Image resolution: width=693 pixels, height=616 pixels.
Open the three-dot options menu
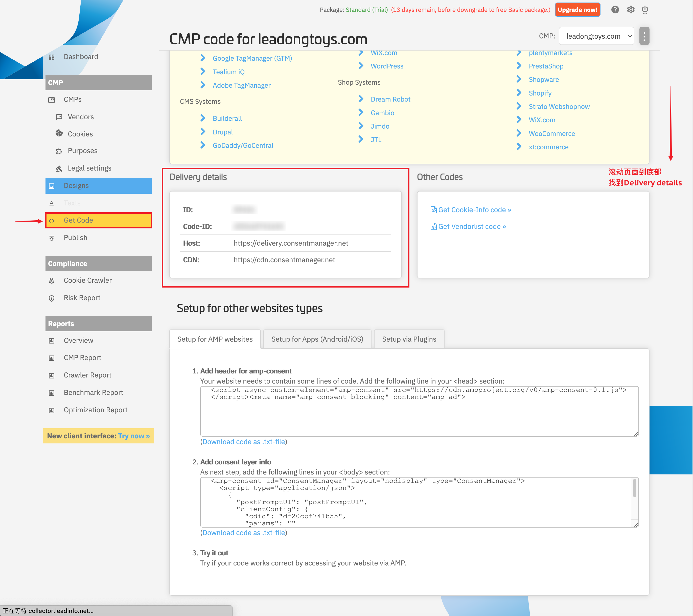tap(644, 36)
